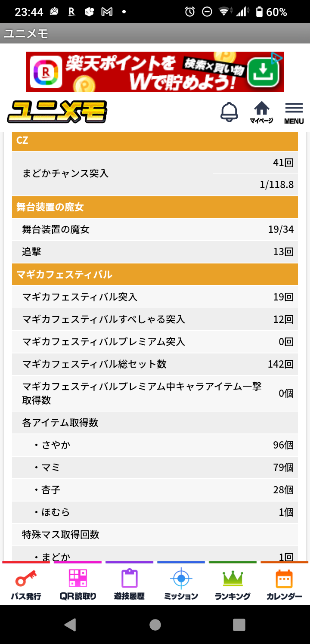Screen dimensions: 310x644
Task: Open the hamburger MENU
Action: [x=294, y=114]
